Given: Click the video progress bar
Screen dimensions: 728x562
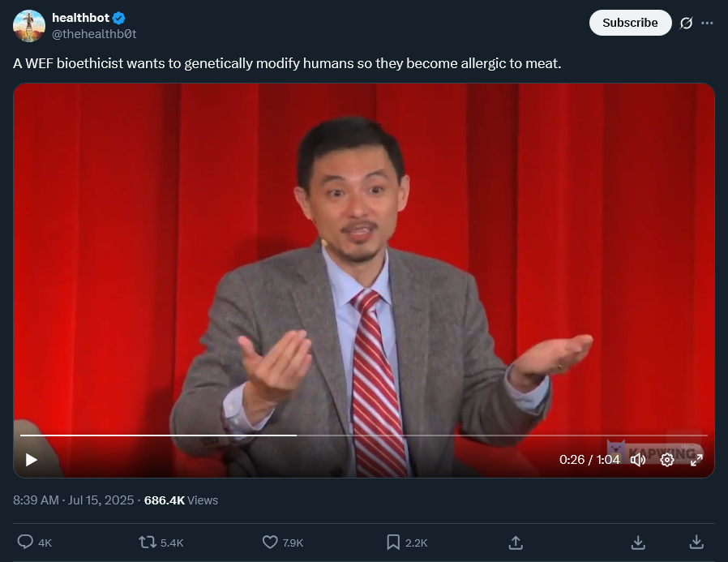Looking at the screenshot, I should point(363,435).
